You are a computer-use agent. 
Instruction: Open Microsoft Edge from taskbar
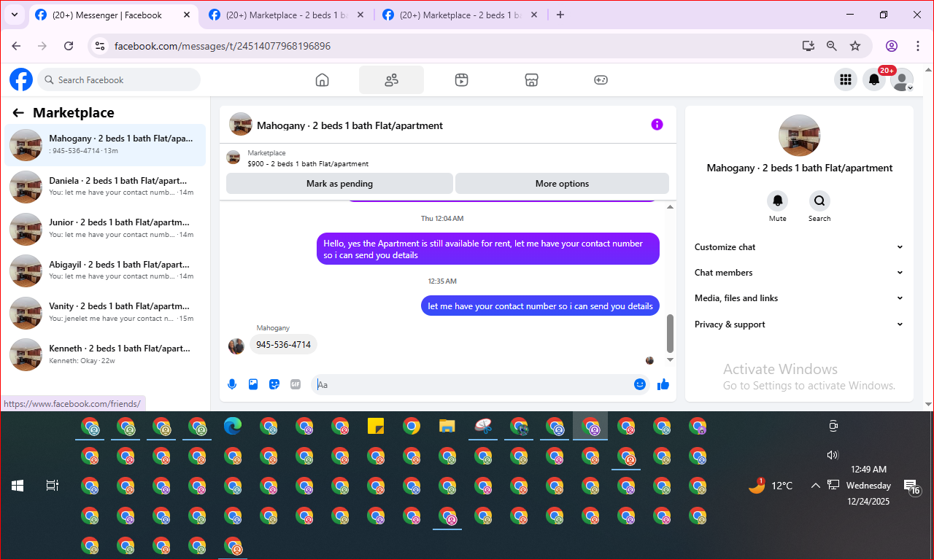tap(233, 426)
